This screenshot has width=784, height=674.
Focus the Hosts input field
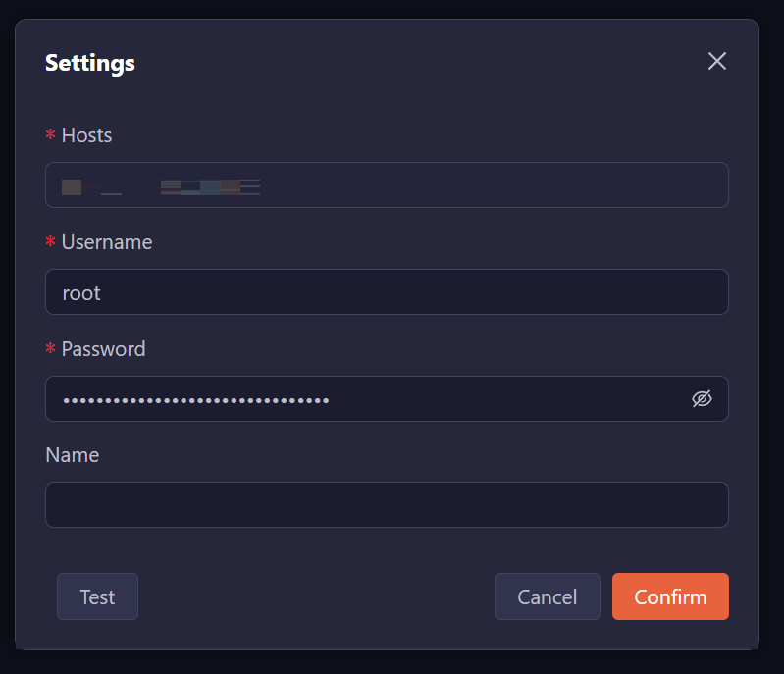click(x=491, y=185)
